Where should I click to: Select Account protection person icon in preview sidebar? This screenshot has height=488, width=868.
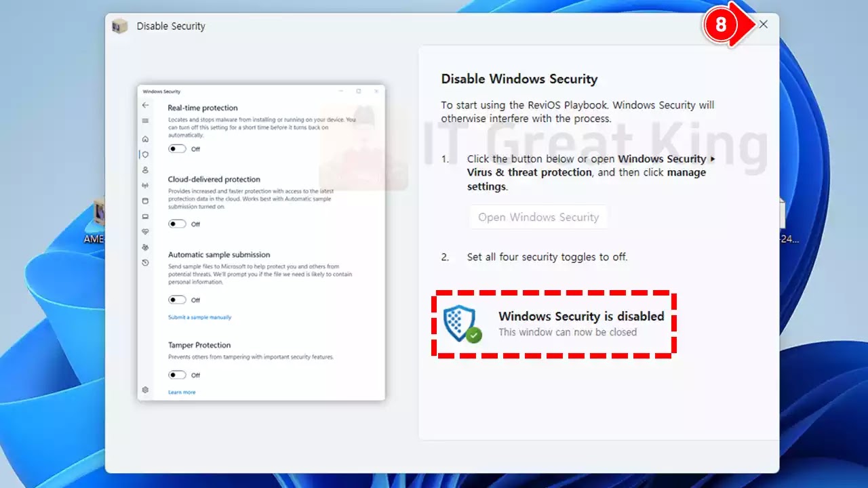pyautogui.click(x=145, y=170)
